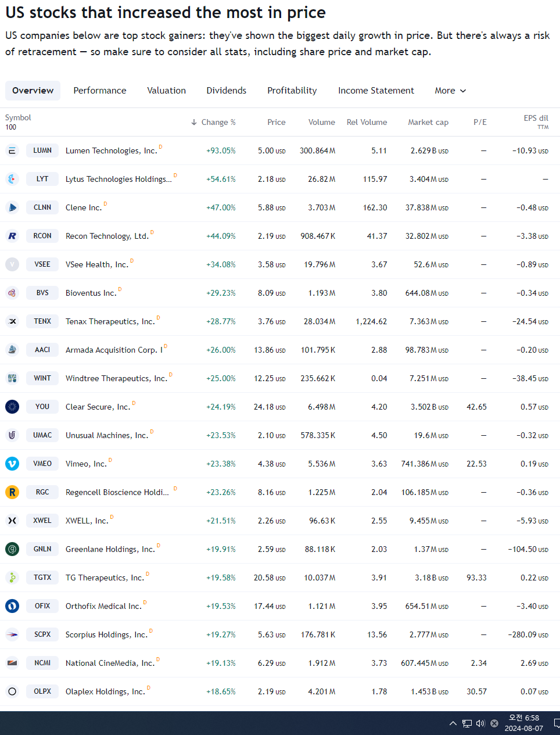
Task: Click the Greenlane Holdings logo icon
Action: point(12,549)
